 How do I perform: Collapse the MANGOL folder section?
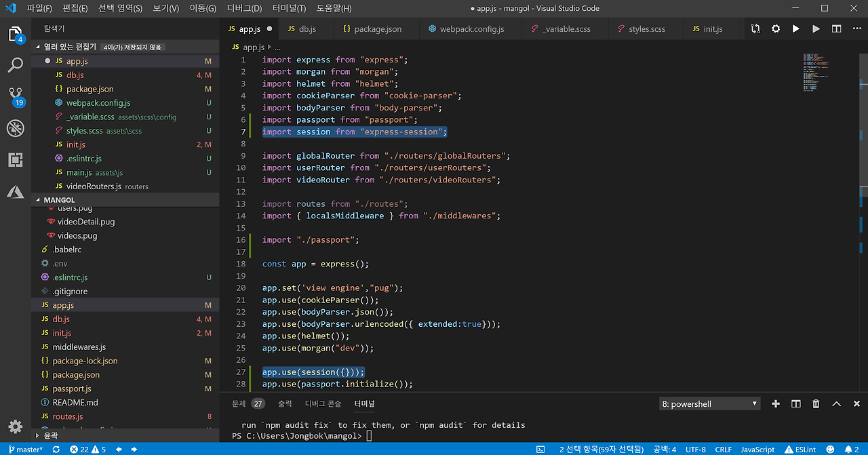pos(125,200)
